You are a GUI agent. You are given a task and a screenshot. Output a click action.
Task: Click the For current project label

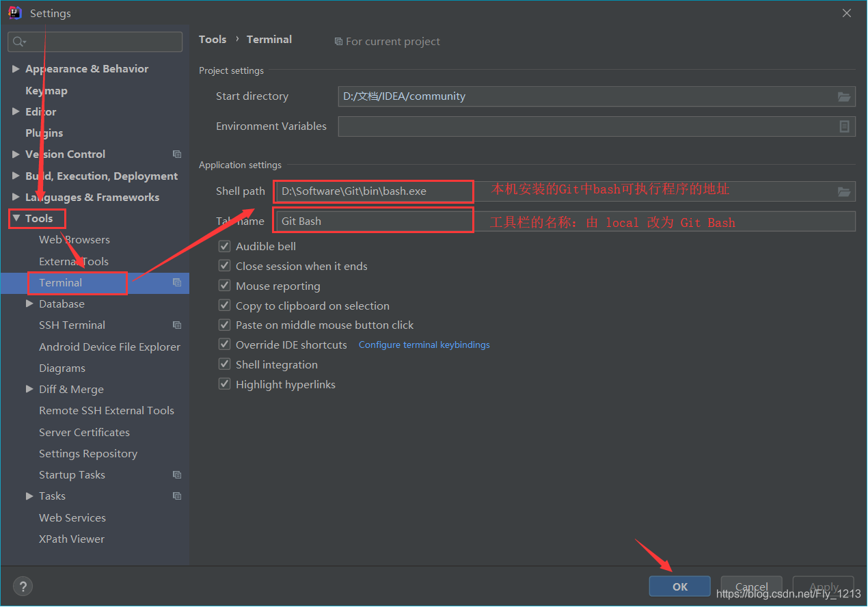pyautogui.click(x=388, y=42)
